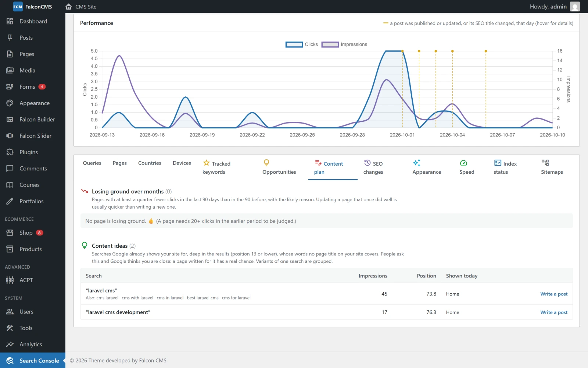Click the Plugins puzzle icon

(10, 152)
